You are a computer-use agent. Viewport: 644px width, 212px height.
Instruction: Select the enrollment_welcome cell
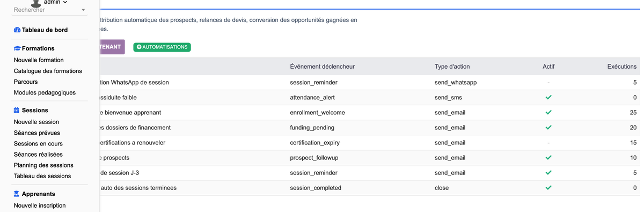click(x=317, y=113)
